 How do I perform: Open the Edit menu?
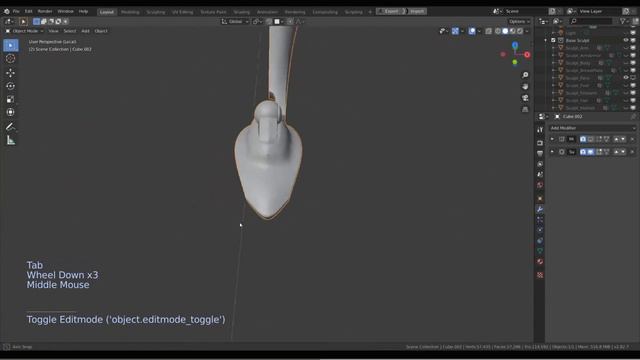[x=29, y=11]
